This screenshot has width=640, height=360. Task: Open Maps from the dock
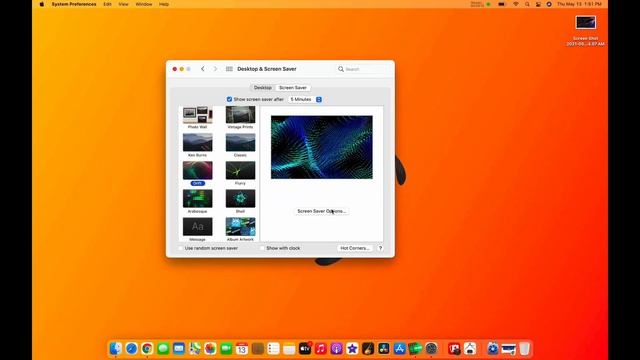click(x=195, y=349)
